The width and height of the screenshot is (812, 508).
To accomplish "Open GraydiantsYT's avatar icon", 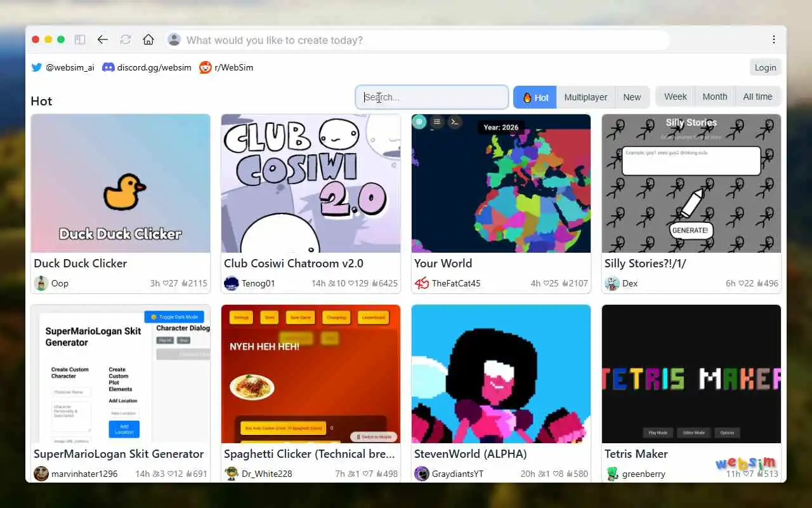I will (422, 474).
